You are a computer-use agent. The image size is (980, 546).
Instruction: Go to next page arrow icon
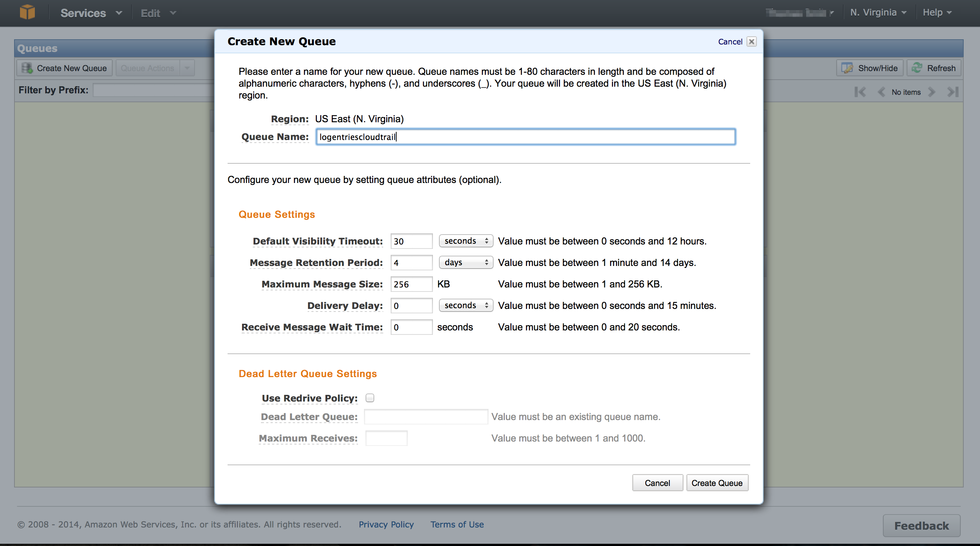[x=931, y=92]
